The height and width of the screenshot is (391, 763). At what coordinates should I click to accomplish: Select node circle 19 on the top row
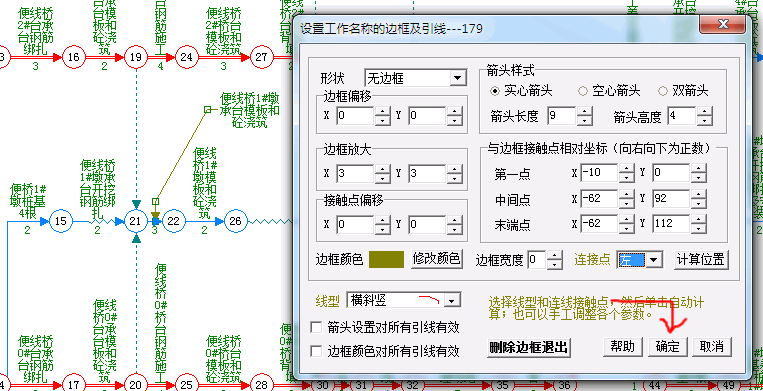click(x=135, y=57)
